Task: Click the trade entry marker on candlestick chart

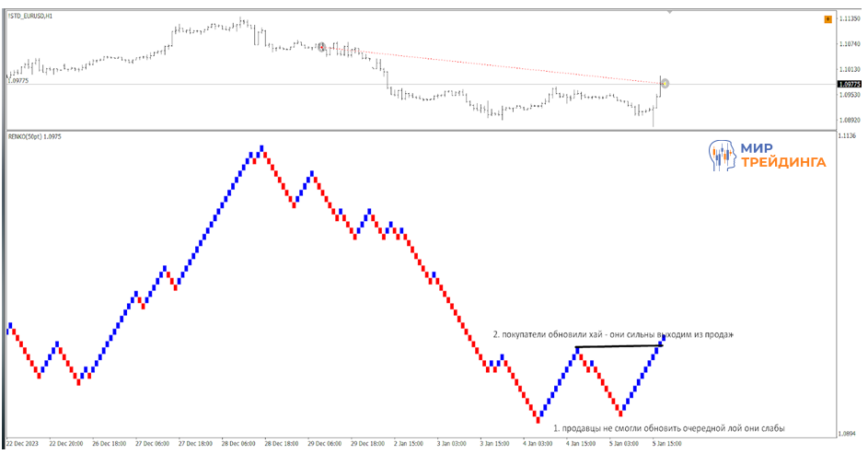Action: coord(322,47)
